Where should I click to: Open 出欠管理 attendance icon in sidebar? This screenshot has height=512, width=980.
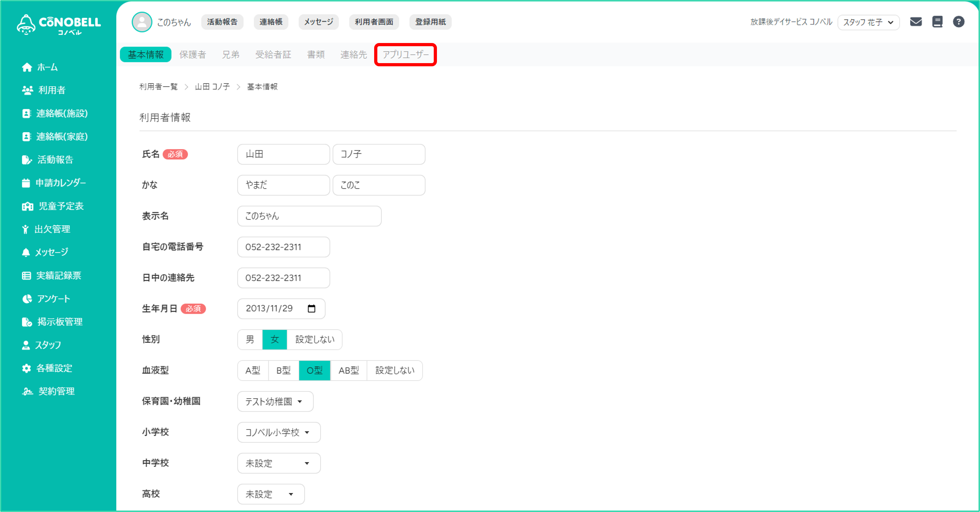pyautogui.click(x=25, y=229)
